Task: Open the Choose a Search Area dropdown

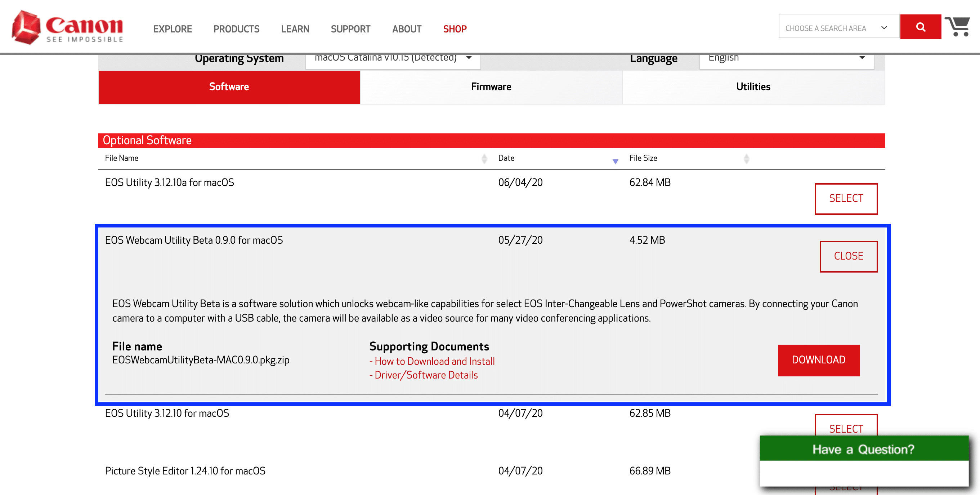Action: pos(838,26)
